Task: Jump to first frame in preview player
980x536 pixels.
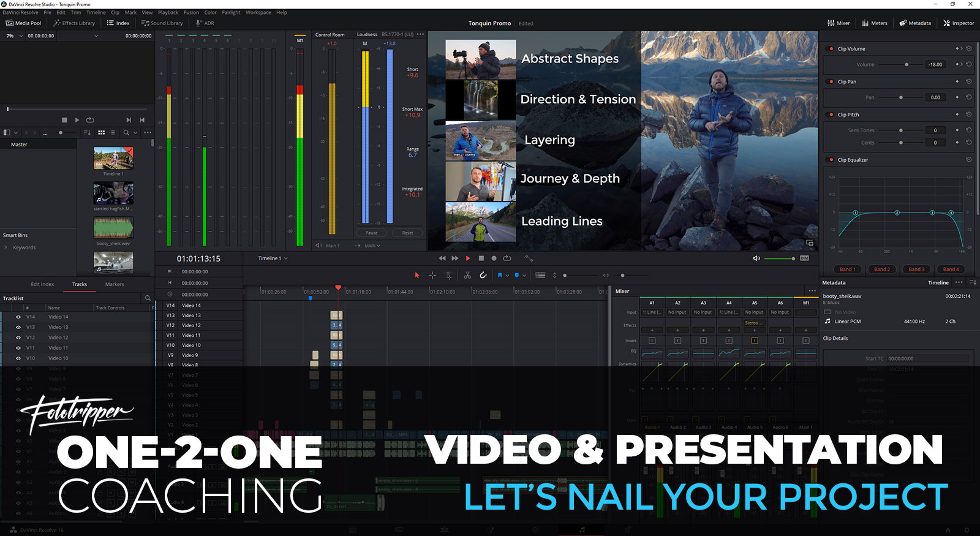Action: [x=142, y=120]
